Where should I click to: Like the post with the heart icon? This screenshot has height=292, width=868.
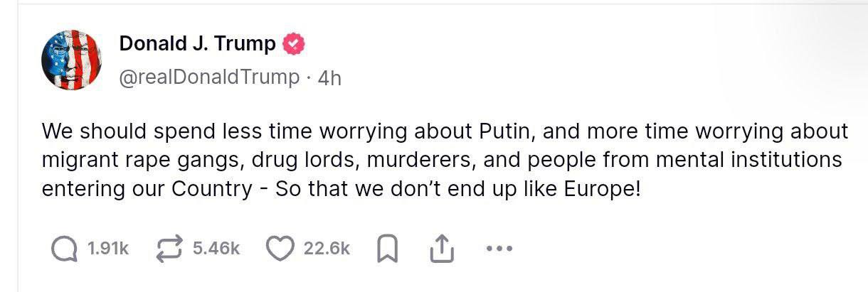pyautogui.click(x=280, y=248)
